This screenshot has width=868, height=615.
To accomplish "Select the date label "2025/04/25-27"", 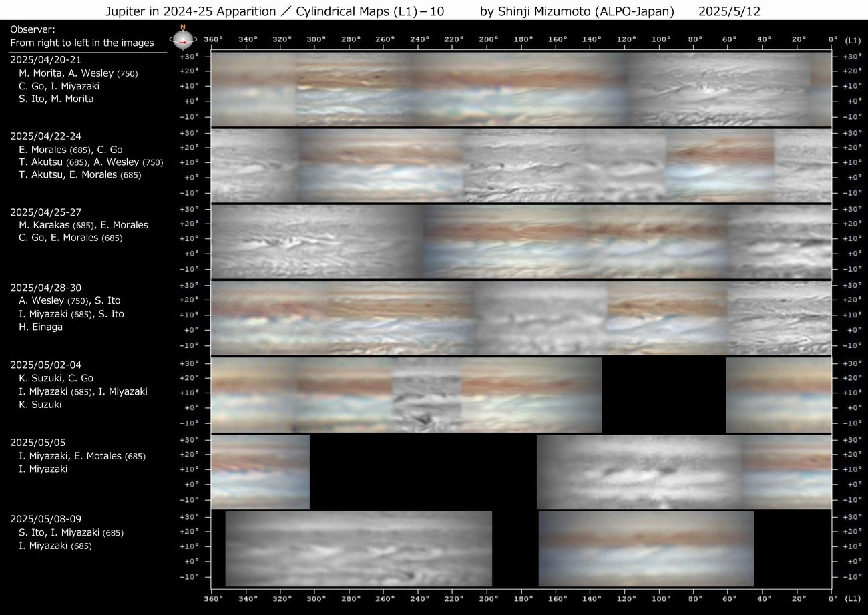I will [46, 212].
